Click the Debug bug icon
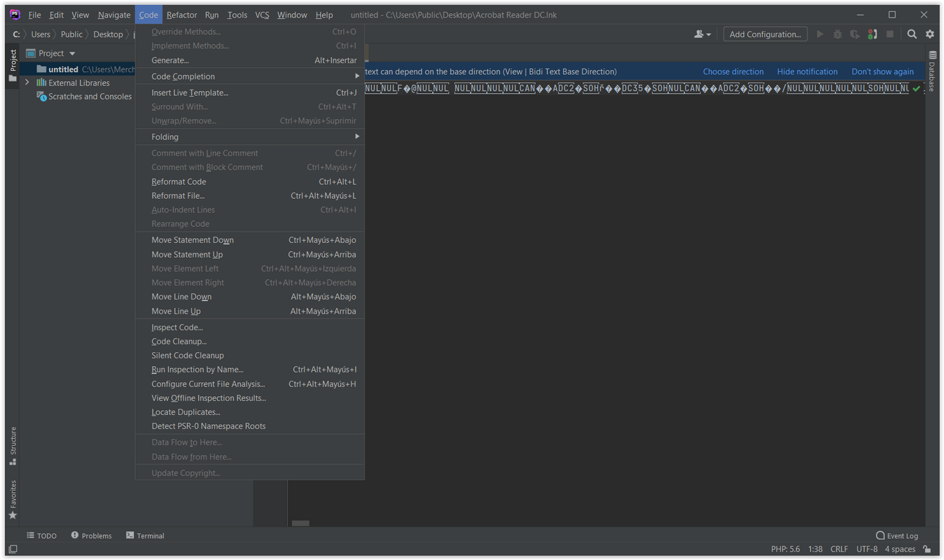Viewport: 944px width, 560px height. point(838,34)
